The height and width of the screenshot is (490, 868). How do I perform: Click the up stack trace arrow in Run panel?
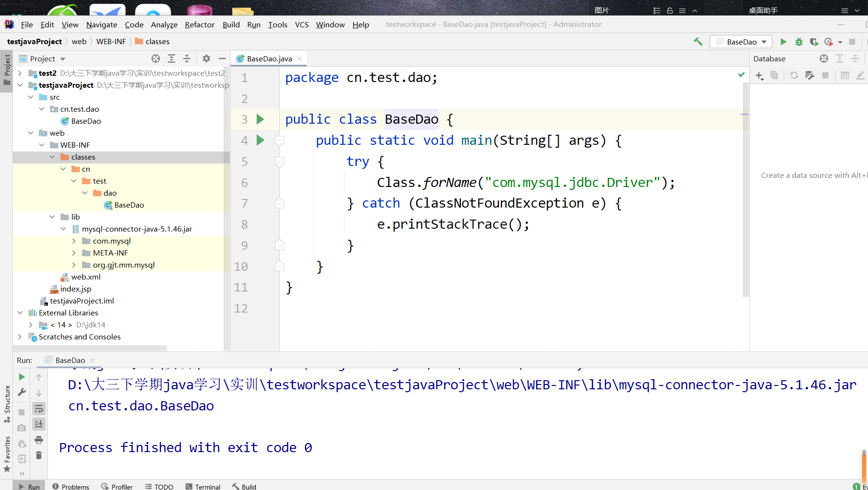(x=39, y=377)
